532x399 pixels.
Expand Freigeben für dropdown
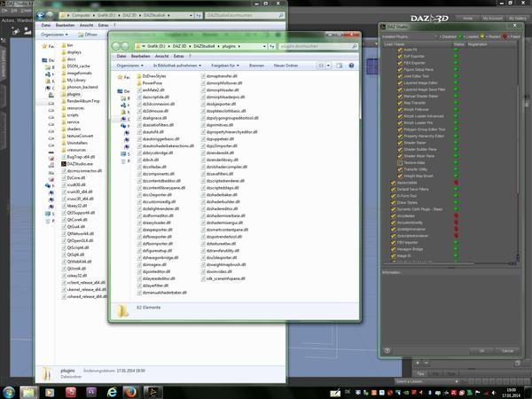point(225,66)
